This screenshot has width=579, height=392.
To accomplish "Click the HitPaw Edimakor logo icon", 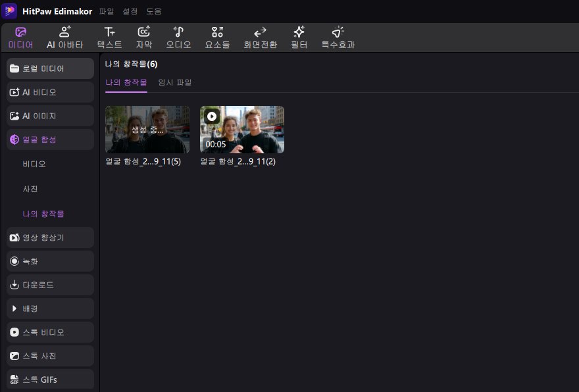I will tap(9, 11).
